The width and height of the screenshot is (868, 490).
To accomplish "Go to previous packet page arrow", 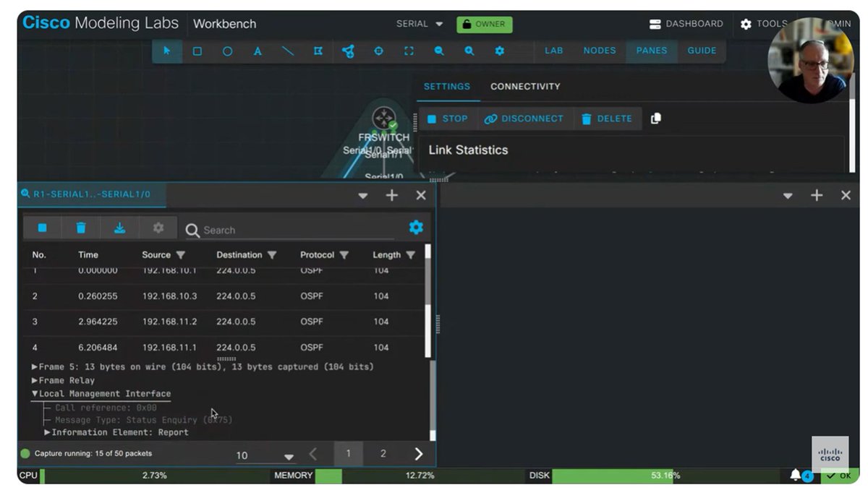I will [313, 454].
